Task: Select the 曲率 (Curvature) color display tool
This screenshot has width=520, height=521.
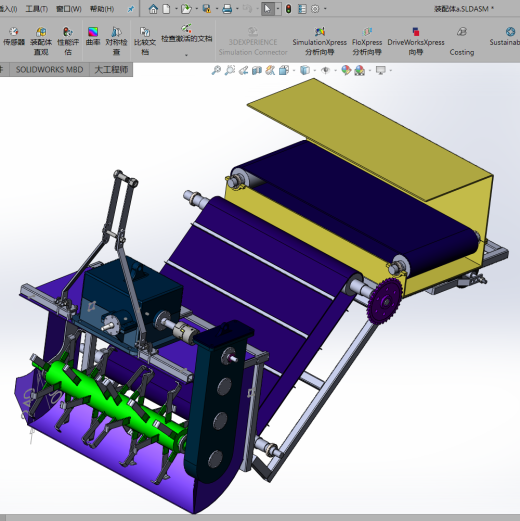Action: 93,37
